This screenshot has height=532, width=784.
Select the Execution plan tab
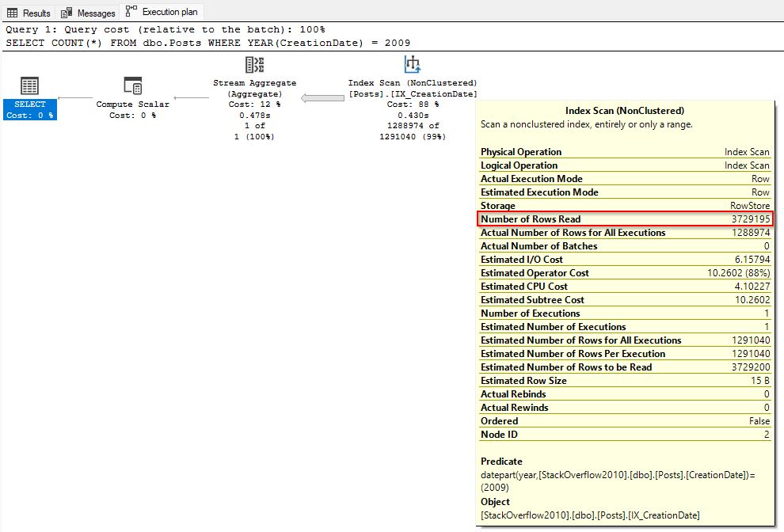tap(162, 12)
